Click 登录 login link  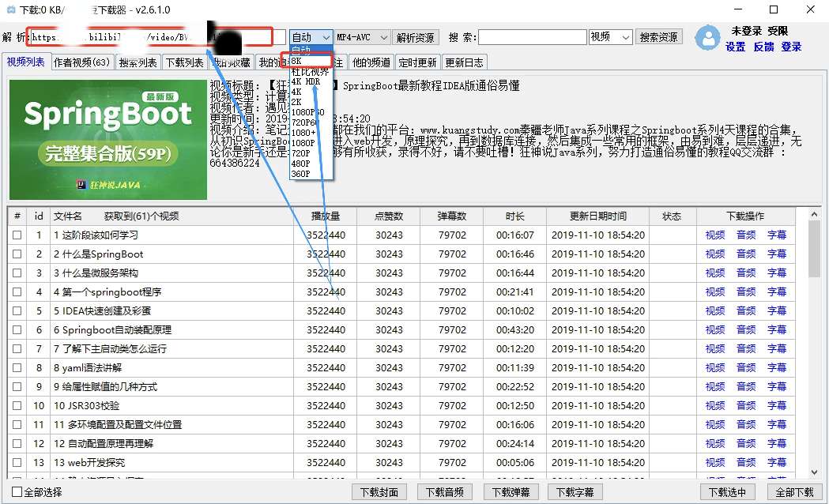click(x=792, y=47)
